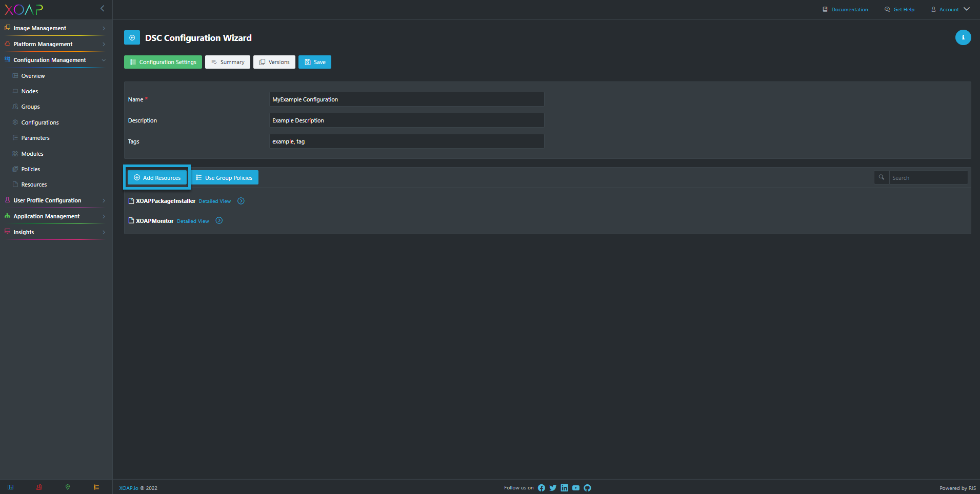
Task: Open the info button at top right
Action: pos(963,37)
